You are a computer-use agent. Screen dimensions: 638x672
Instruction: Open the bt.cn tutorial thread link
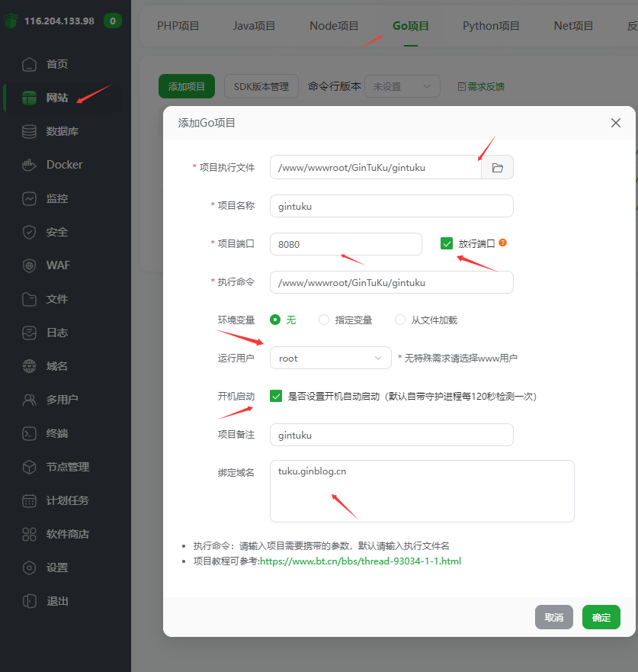coord(361,561)
